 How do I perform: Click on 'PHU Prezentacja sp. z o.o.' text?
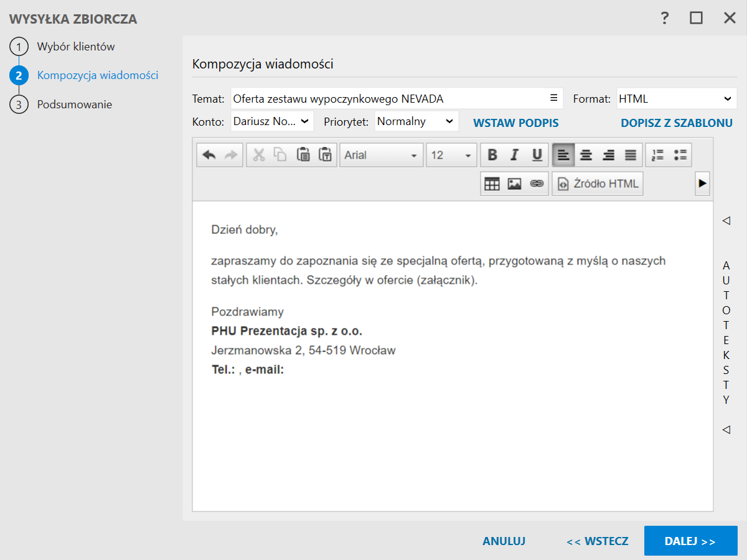287,331
